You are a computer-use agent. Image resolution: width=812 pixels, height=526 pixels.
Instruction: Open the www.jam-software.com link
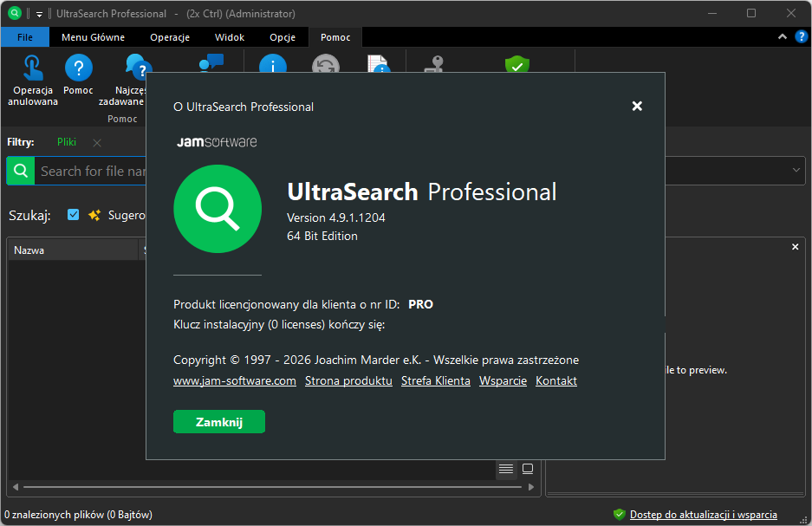click(235, 381)
